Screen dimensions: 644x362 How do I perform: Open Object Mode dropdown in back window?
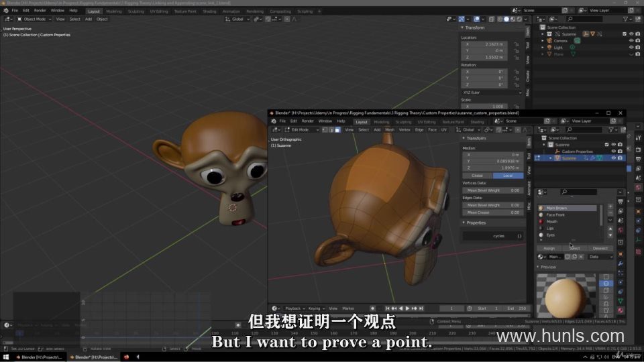pyautogui.click(x=34, y=19)
